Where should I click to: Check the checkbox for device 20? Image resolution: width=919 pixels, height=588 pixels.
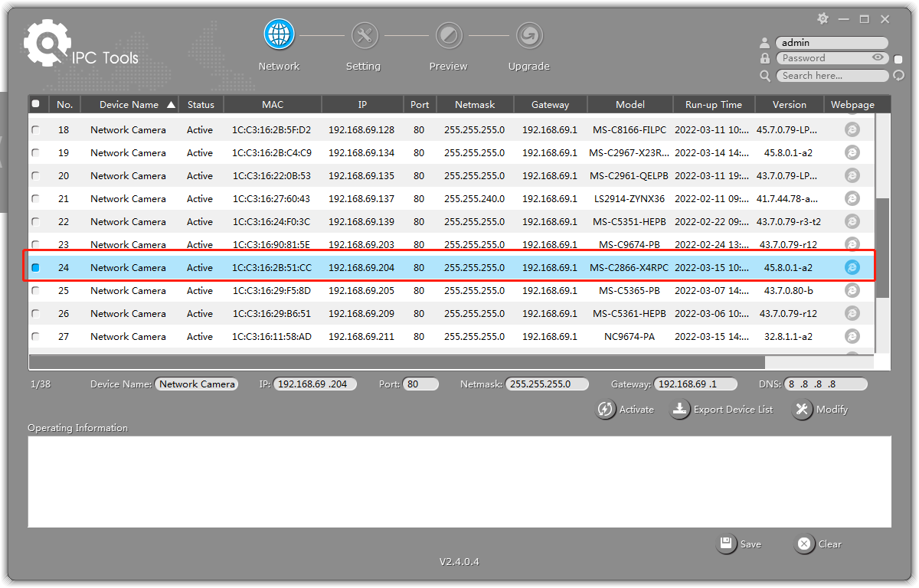click(35, 175)
